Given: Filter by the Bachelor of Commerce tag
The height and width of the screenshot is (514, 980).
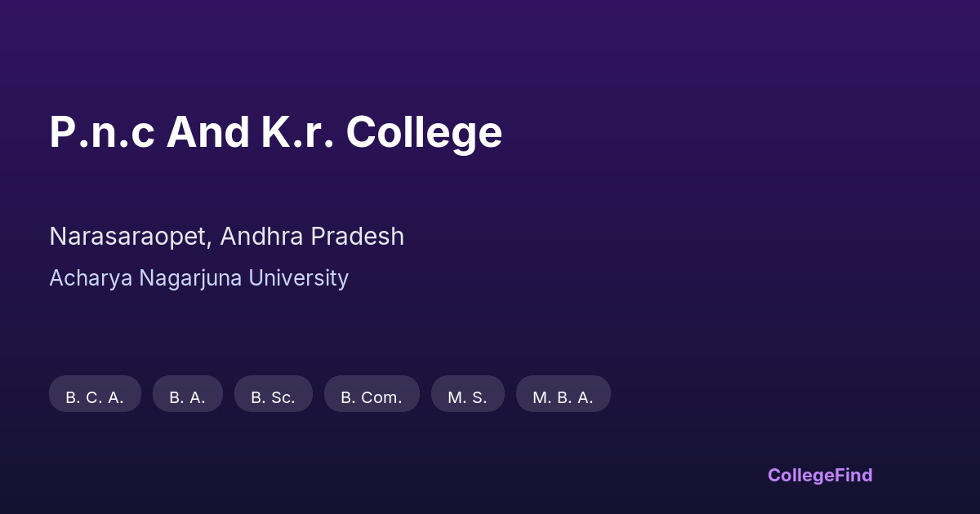Looking at the screenshot, I should tap(372, 396).
